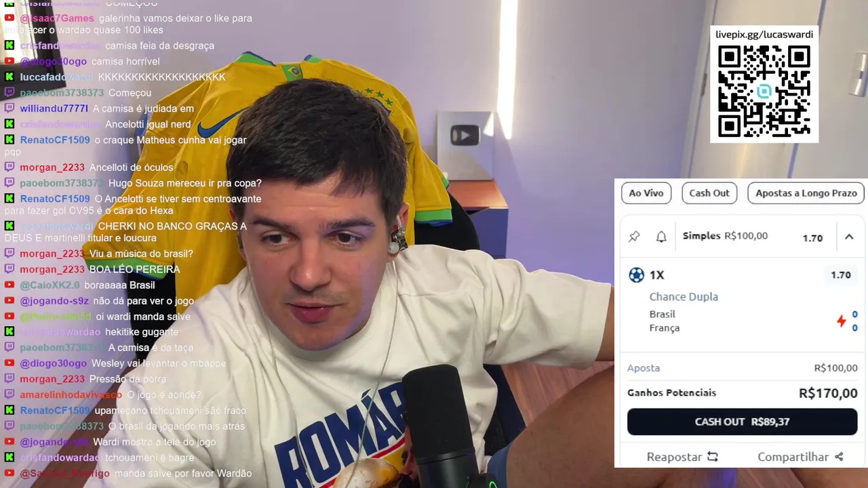
Task: Click the Kick icon beside luccafadowardi
Action: click(x=9, y=77)
